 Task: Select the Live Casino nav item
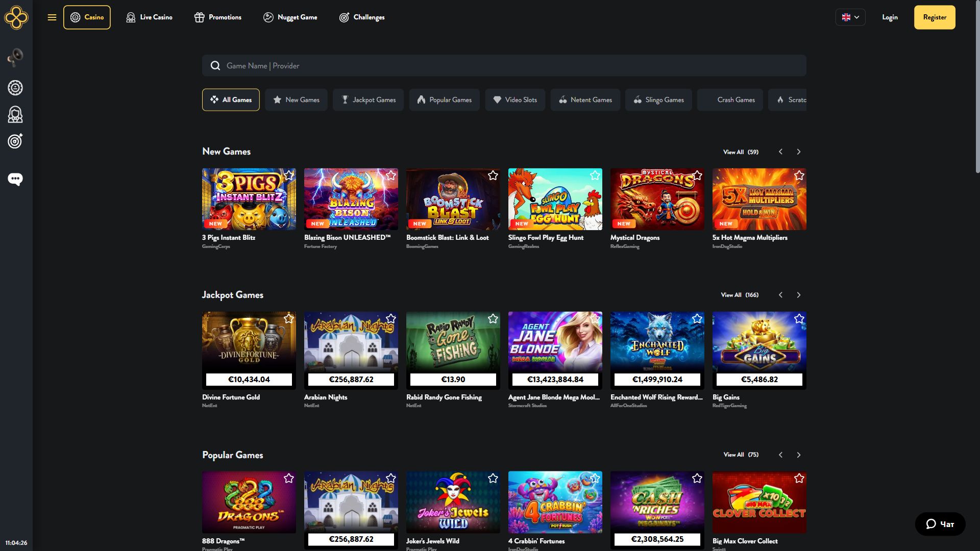[149, 17]
